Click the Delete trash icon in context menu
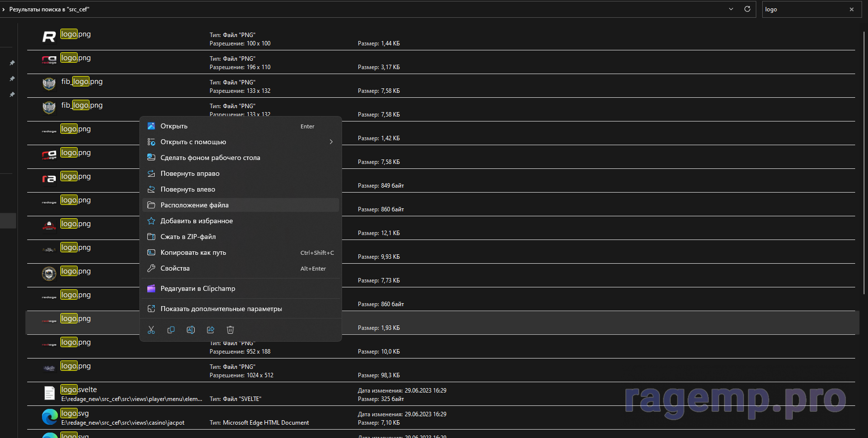The height and width of the screenshot is (438, 868). click(230, 330)
